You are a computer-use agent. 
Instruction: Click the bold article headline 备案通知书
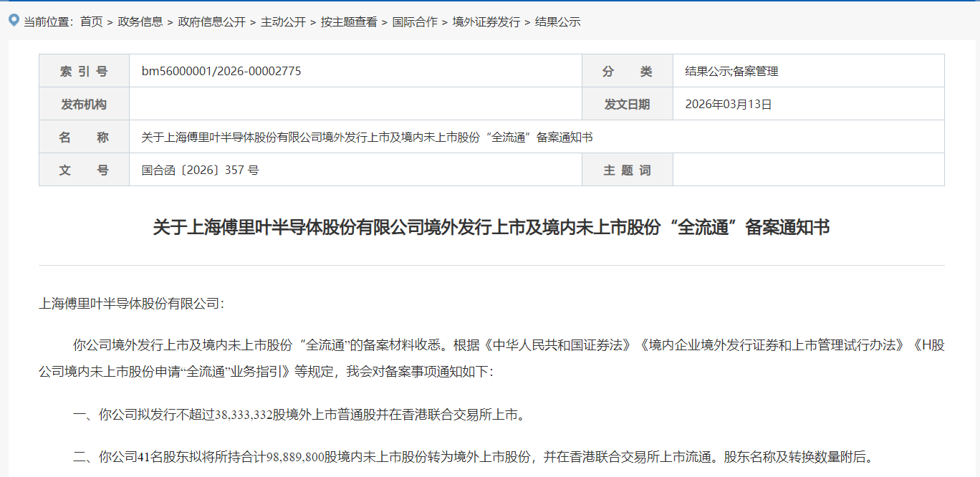(x=491, y=228)
